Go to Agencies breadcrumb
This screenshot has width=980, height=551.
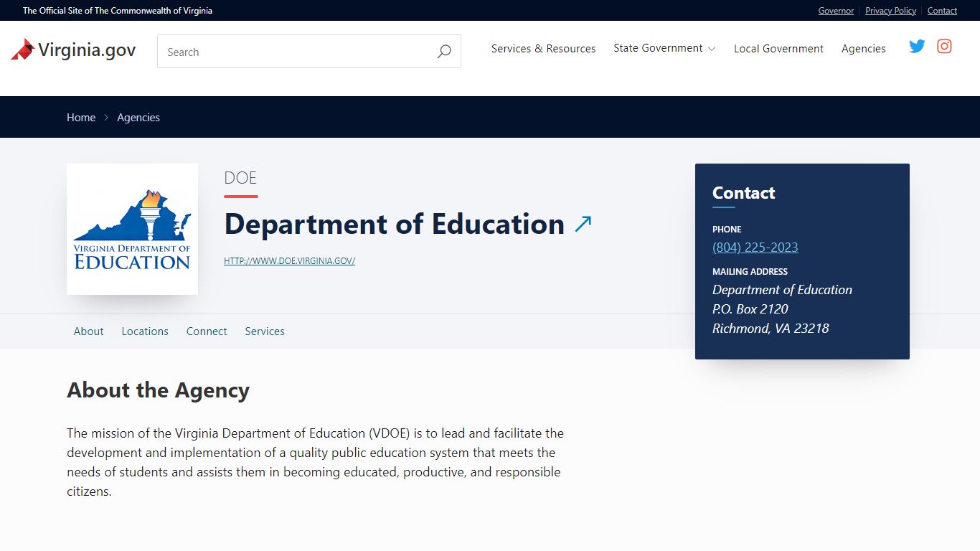[138, 118]
